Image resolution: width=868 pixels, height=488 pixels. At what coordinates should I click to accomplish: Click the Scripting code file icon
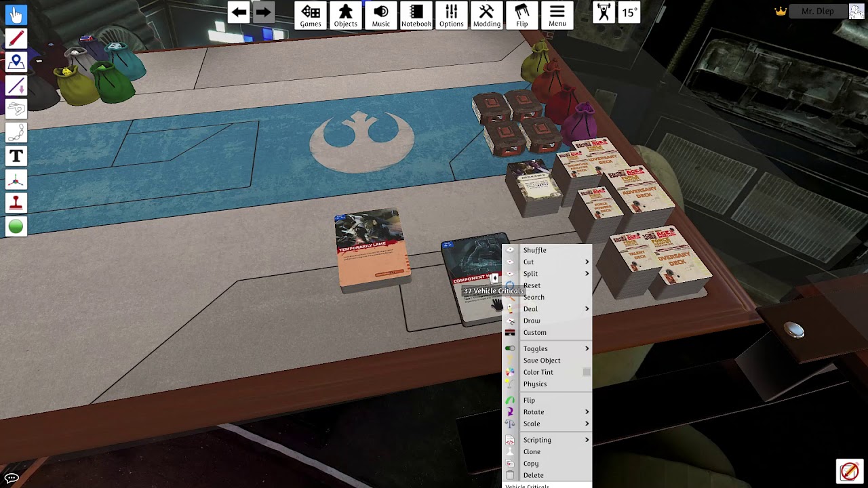coord(510,440)
